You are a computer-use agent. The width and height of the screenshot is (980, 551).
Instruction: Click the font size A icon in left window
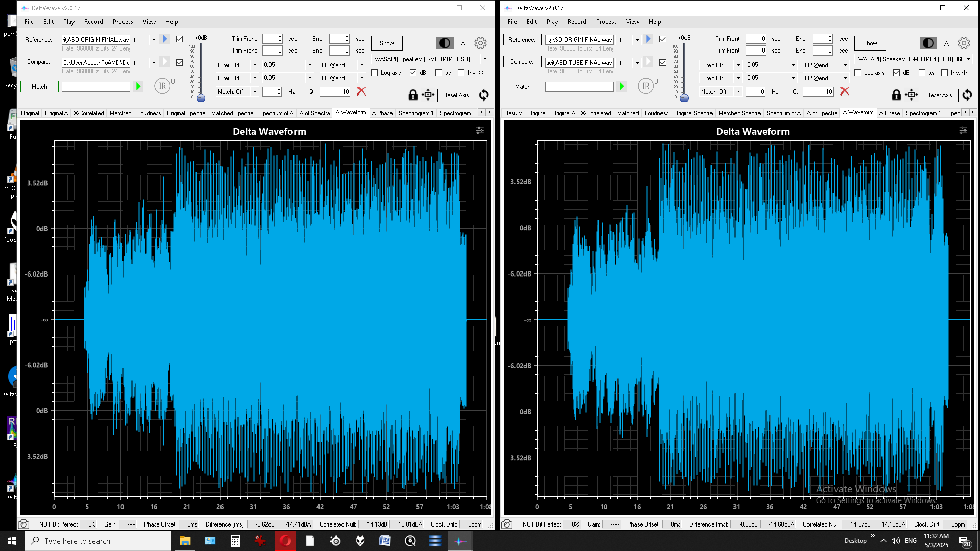tap(463, 43)
